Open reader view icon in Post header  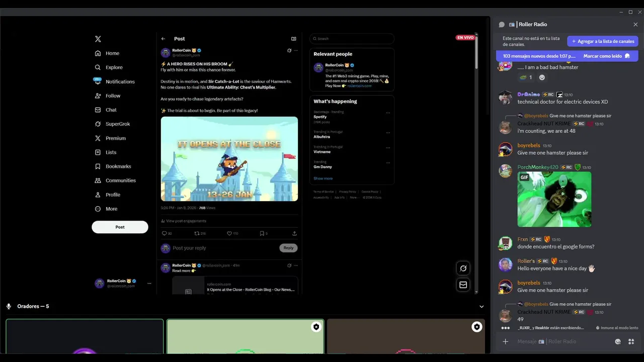click(294, 39)
